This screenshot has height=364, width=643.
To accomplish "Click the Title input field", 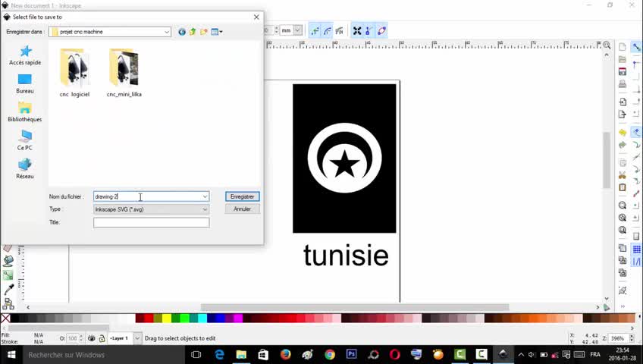I will point(152,223).
